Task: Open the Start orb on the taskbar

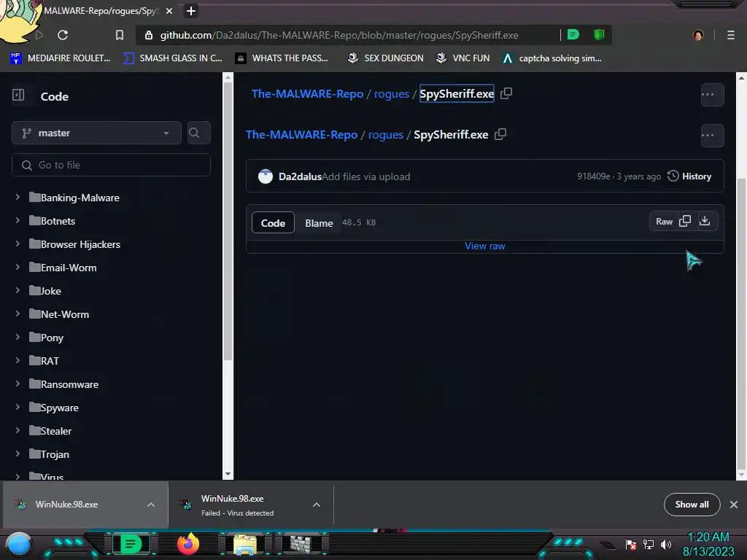Action: [19, 545]
